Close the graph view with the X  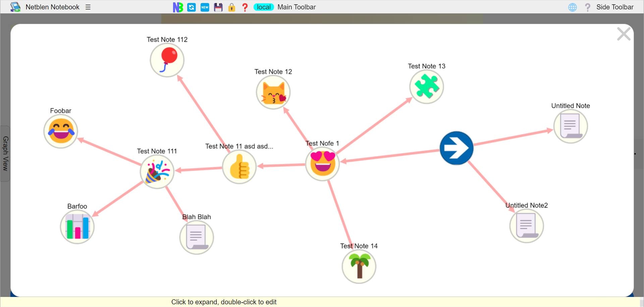(x=624, y=34)
